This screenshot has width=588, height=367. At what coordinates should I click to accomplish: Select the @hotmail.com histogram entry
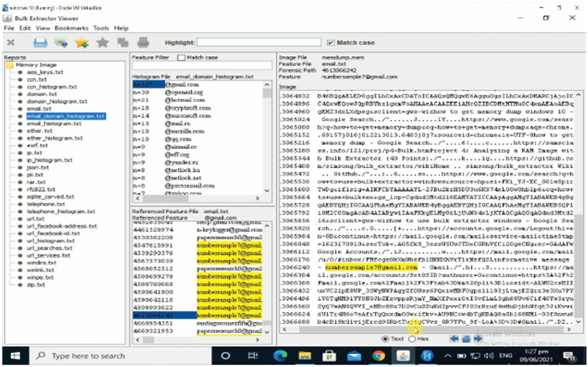185,100
